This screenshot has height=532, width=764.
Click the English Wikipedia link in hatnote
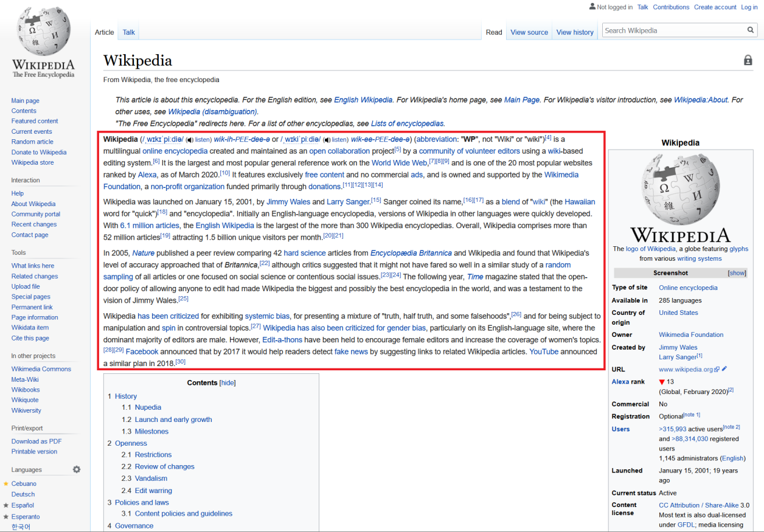coord(363,100)
